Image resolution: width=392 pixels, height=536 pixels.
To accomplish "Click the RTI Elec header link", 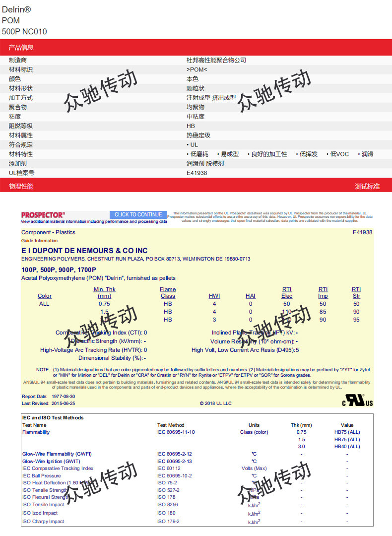I will click(x=287, y=293).
